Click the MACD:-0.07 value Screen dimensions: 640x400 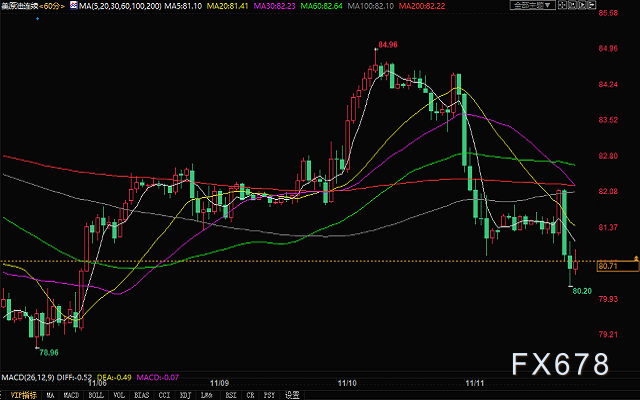tap(158, 378)
